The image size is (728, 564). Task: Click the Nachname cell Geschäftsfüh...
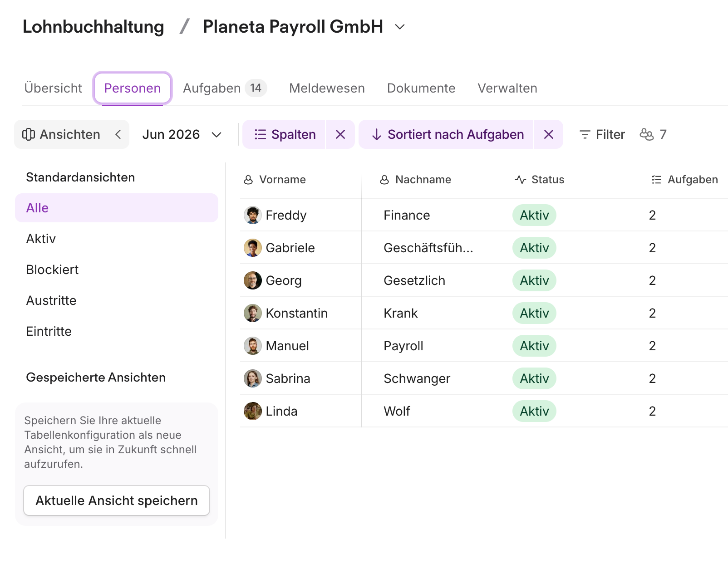(x=428, y=248)
